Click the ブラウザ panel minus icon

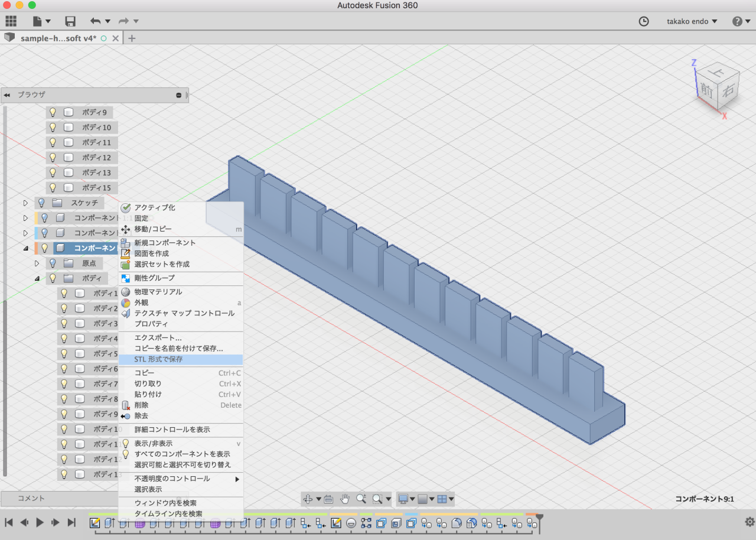(x=179, y=95)
